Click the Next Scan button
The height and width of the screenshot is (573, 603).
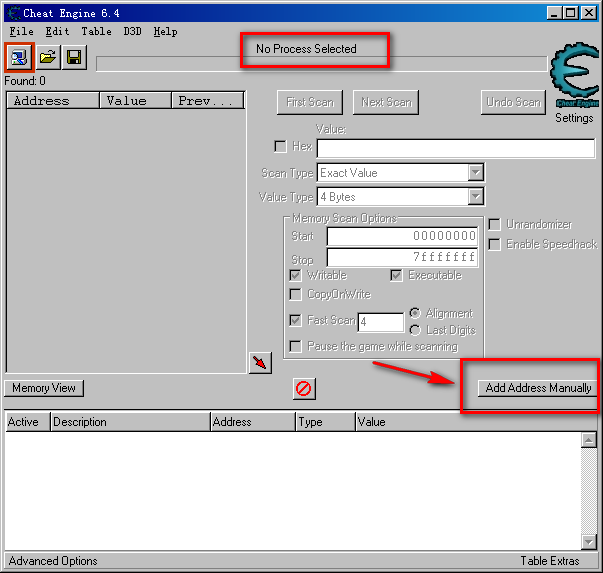386,102
